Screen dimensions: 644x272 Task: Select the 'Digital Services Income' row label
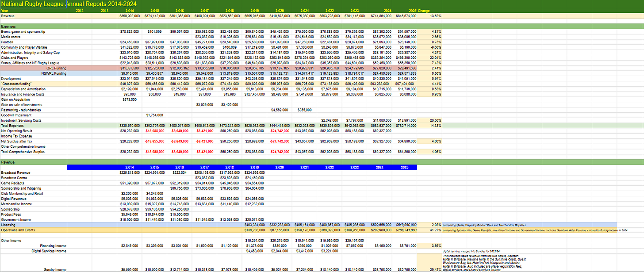coord(49,251)
